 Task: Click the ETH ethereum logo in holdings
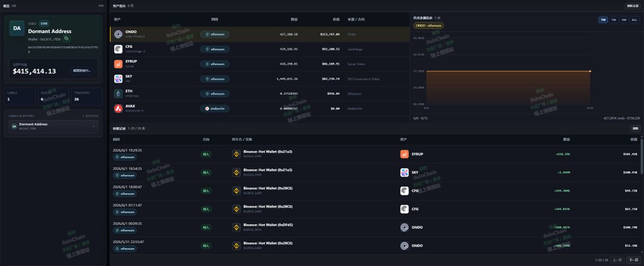click(x=119, y=94)
